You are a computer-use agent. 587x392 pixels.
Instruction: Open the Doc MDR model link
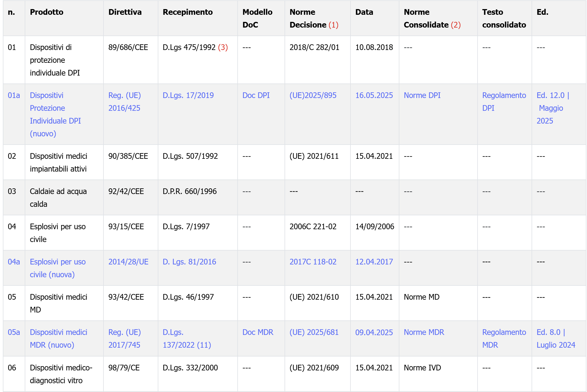coord(258,332)
